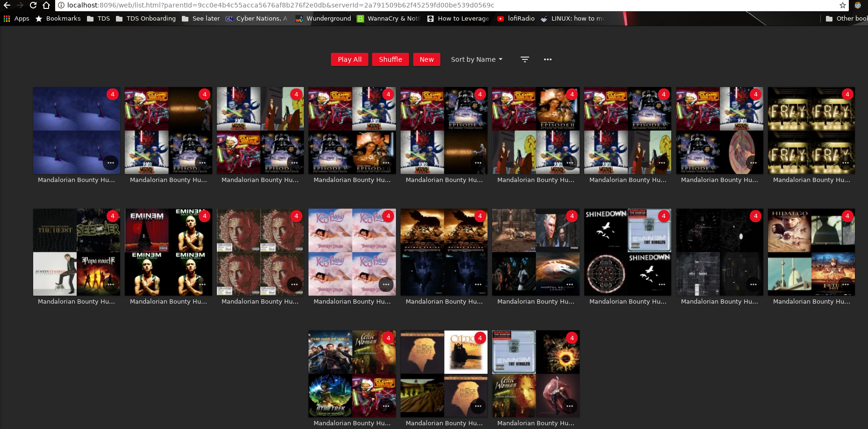Image resolution: width=868 pixels, height=429 pixels.
Task: Open the toolbar three-dot more options
Action: click(x=547, y=59)
